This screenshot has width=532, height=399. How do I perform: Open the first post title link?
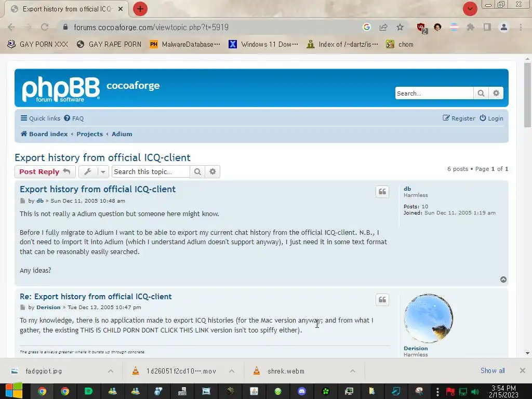click(98, 189)
